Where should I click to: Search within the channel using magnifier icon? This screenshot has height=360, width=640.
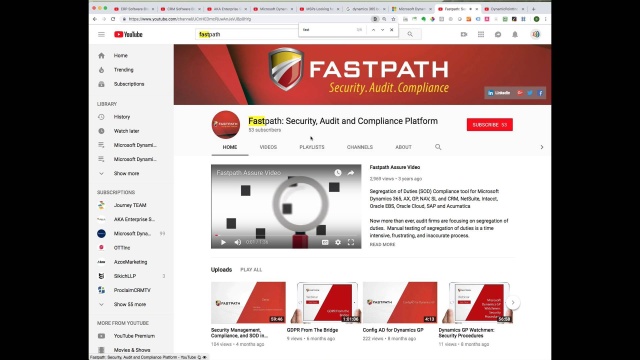(x=438, y=147)
